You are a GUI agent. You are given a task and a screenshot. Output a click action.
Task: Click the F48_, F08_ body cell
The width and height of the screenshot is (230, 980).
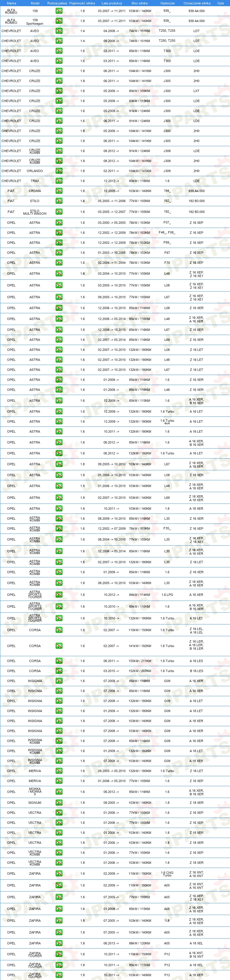coord(167,232)
